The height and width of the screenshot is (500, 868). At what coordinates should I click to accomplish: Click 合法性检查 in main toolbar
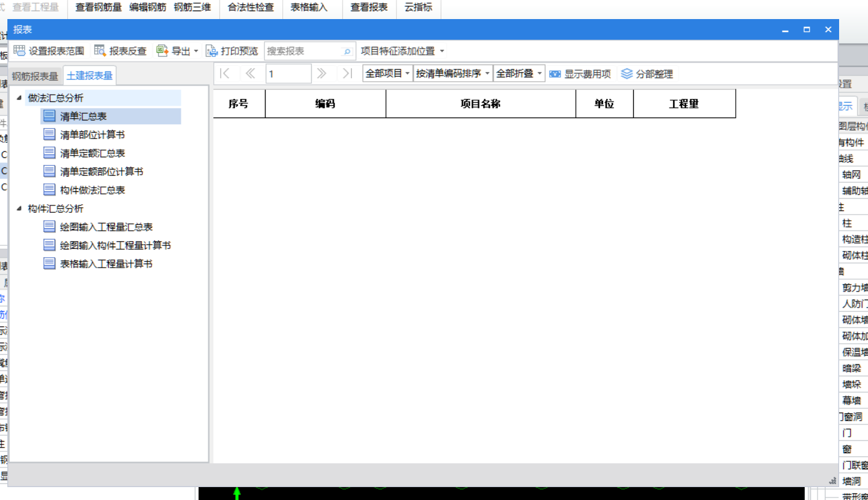pos(250,8)
